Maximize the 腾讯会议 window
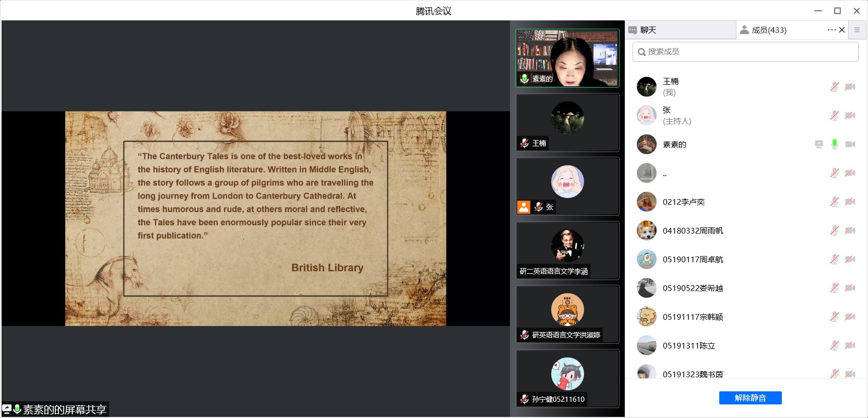This screenshot has height=418, width=868. (837, 11)
